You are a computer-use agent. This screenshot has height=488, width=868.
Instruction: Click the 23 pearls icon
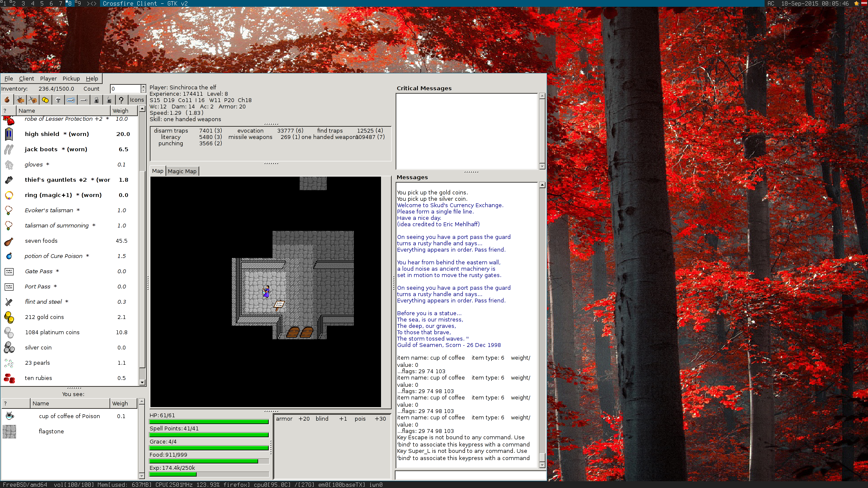coord(9,363)
